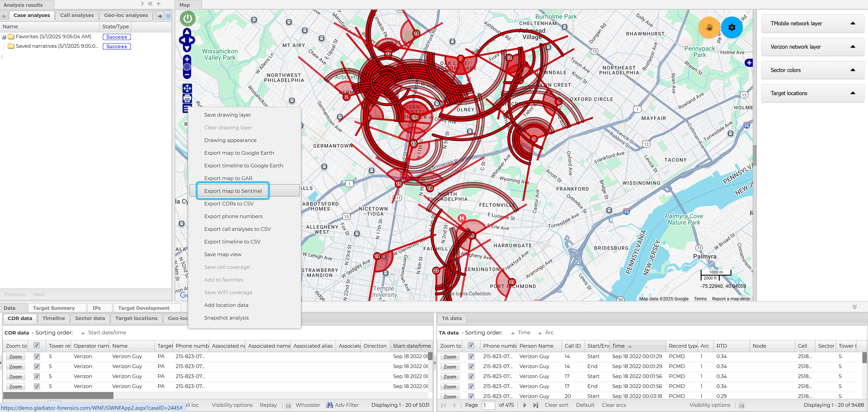This screenshot has height=412, width=868.
Task: Open the blue gear map settings
Action: [x=731, y=27]
